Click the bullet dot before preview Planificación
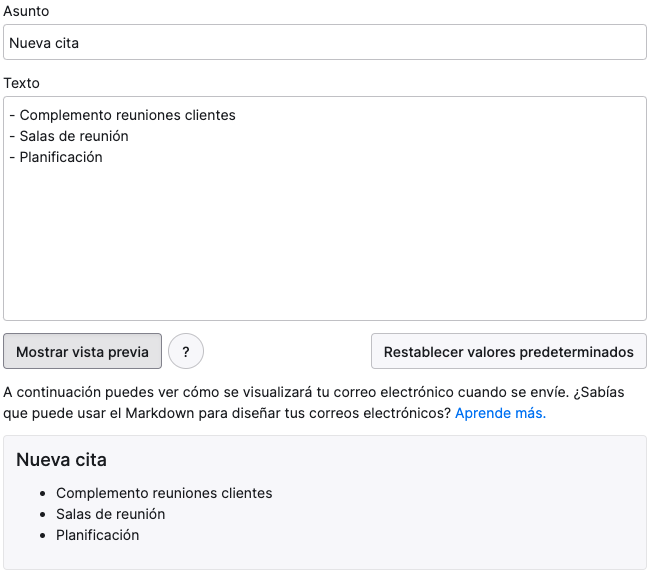The width and height of the screenshot is (654, 573). 43,536
